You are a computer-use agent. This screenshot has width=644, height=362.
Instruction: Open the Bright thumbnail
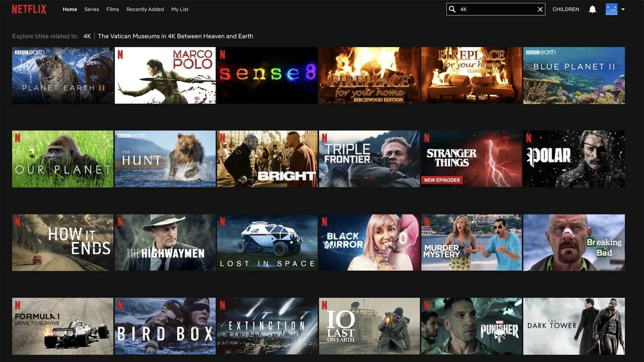pos(267,159)
